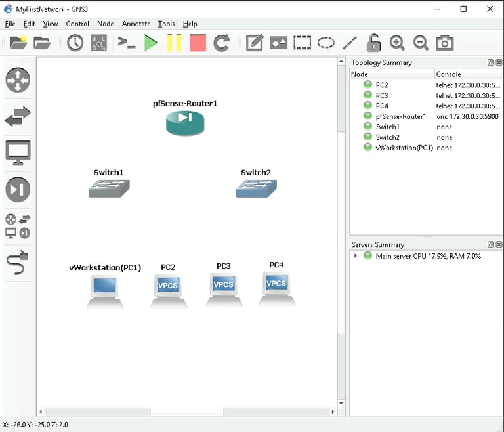Open the Edit menu

(30, 24)
